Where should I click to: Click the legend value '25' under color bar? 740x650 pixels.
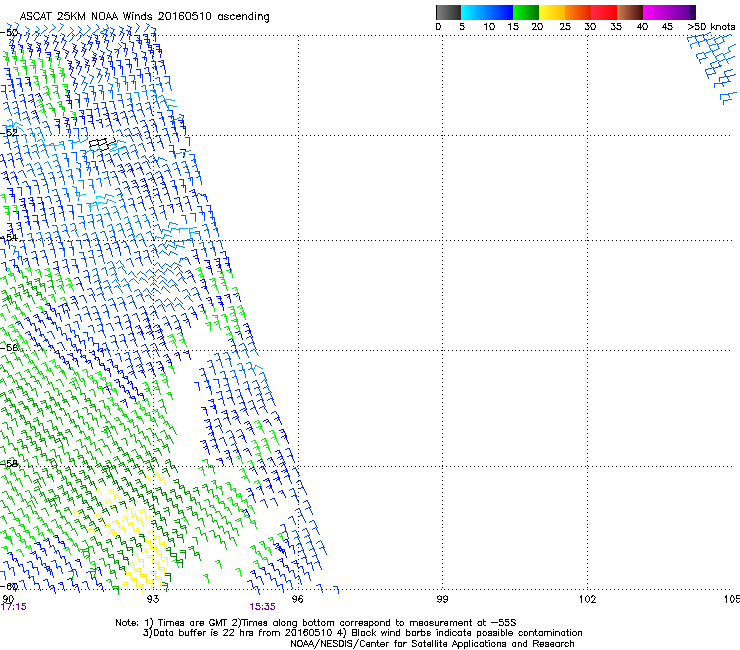tap(565, 27)
